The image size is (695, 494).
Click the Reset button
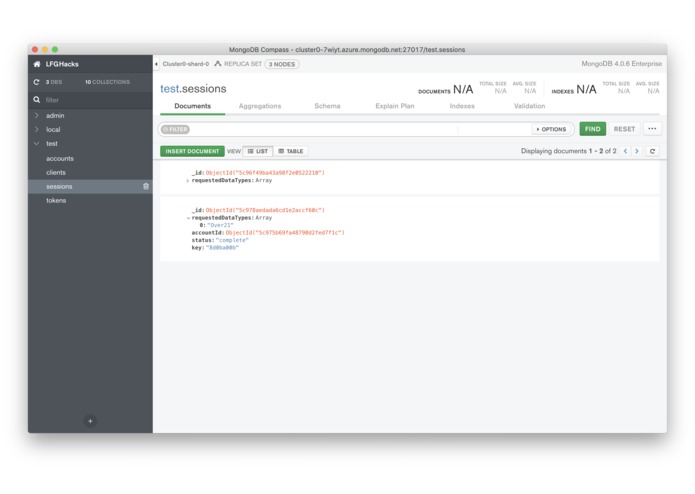pyautogui.click(x=624, y=128)
